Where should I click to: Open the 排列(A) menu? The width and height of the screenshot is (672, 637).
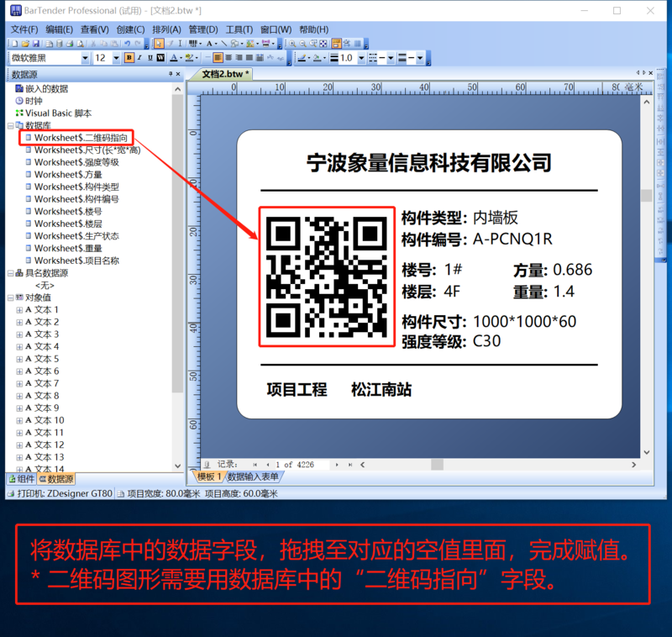tap(166, 29)
